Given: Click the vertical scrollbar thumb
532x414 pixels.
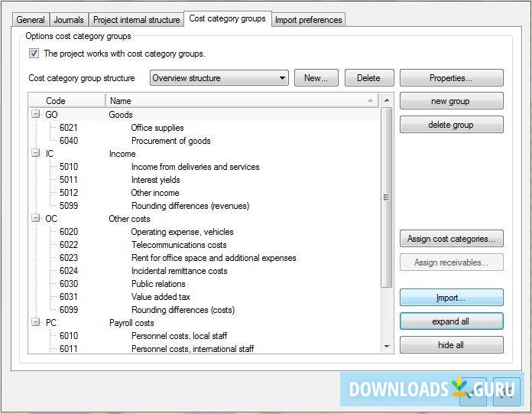Looking at the screenshot, I should tap(387, 197).
